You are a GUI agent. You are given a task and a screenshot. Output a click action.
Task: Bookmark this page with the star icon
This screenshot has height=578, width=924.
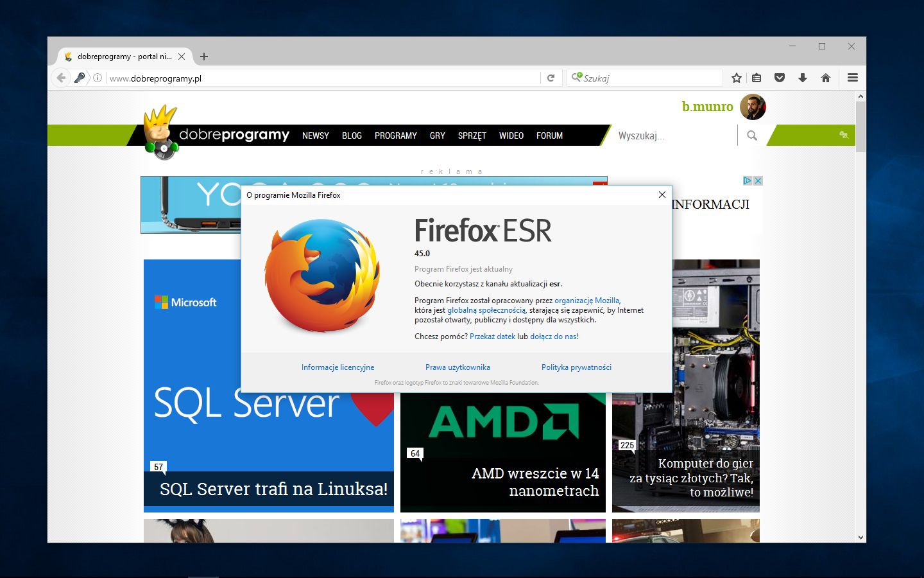(x=737, y=78)
